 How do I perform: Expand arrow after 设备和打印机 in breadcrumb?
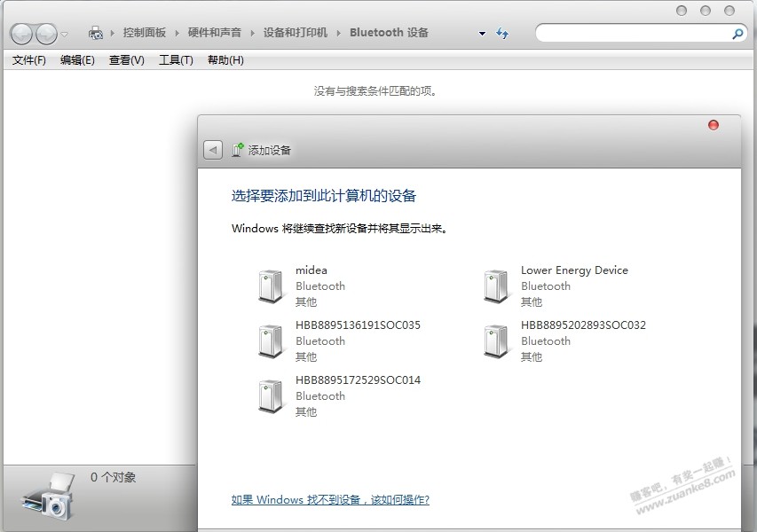[x=338, y=33]
